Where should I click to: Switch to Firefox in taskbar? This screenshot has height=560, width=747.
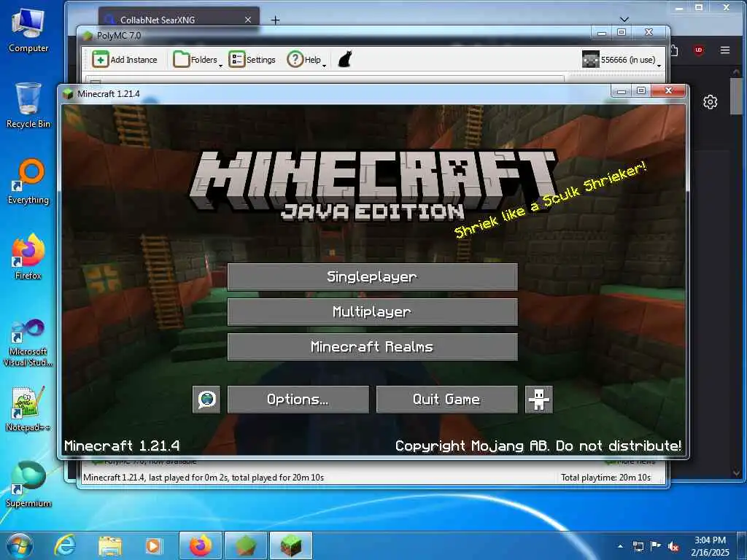coord(201,545)
